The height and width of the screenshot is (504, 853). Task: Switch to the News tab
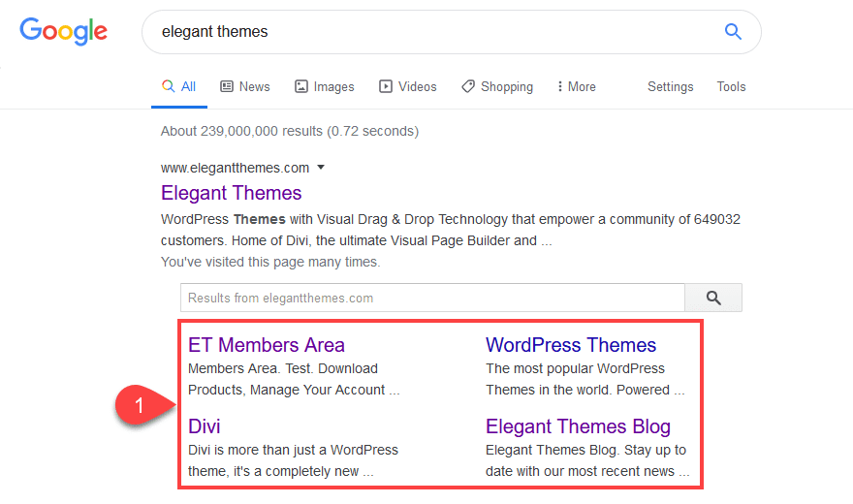(x=245, y=86)
